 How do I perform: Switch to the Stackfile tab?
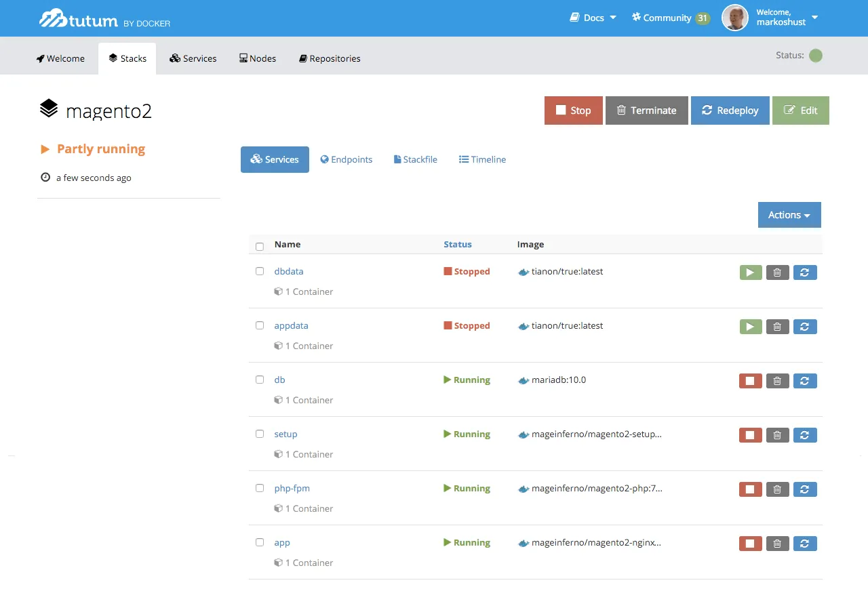click(415, 159)
